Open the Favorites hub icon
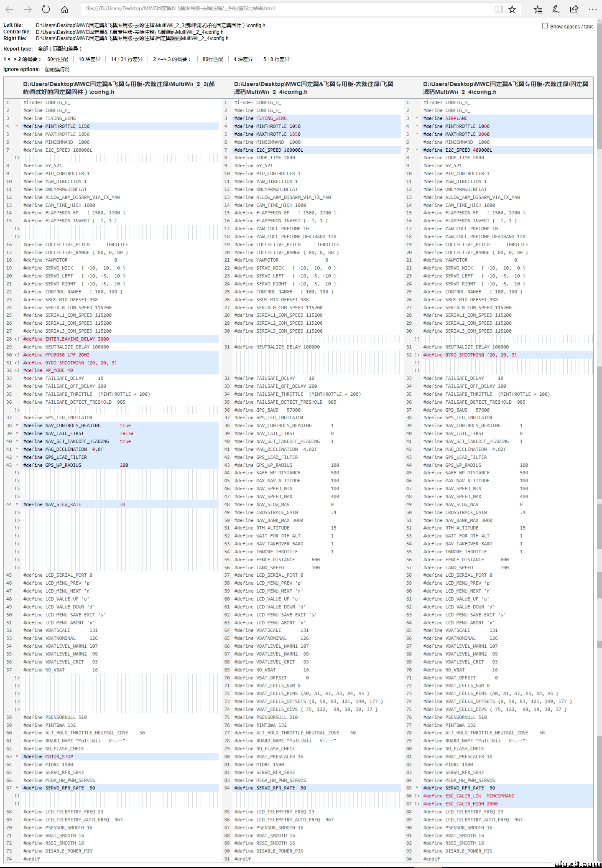The height and width of the screenshot is (868, 602). coord(538,9)
